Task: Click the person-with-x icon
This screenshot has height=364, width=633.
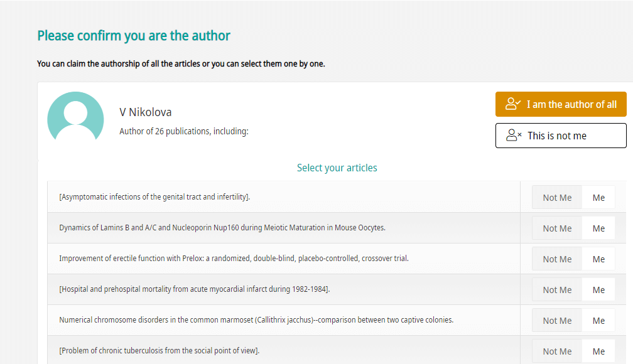Action: coord(514,135)
